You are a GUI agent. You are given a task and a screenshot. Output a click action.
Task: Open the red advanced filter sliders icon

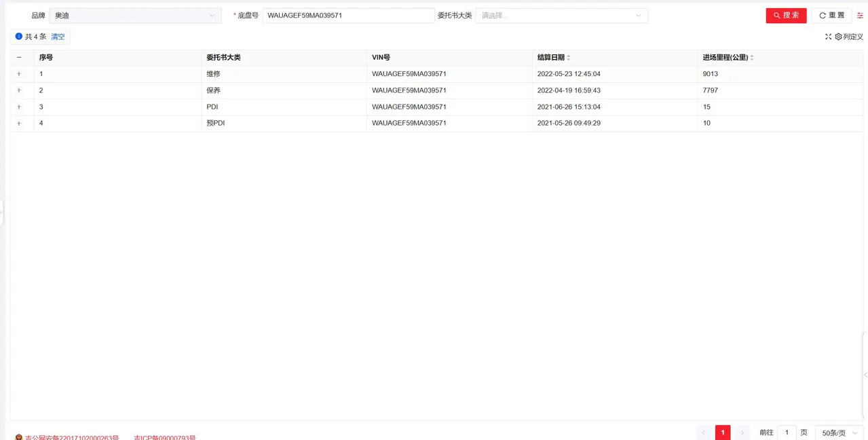[861, 15]
